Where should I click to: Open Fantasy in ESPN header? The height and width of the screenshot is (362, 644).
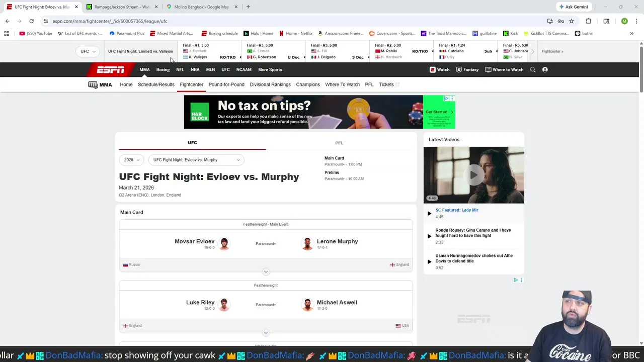pyautogui.click(x=467, y=70)
